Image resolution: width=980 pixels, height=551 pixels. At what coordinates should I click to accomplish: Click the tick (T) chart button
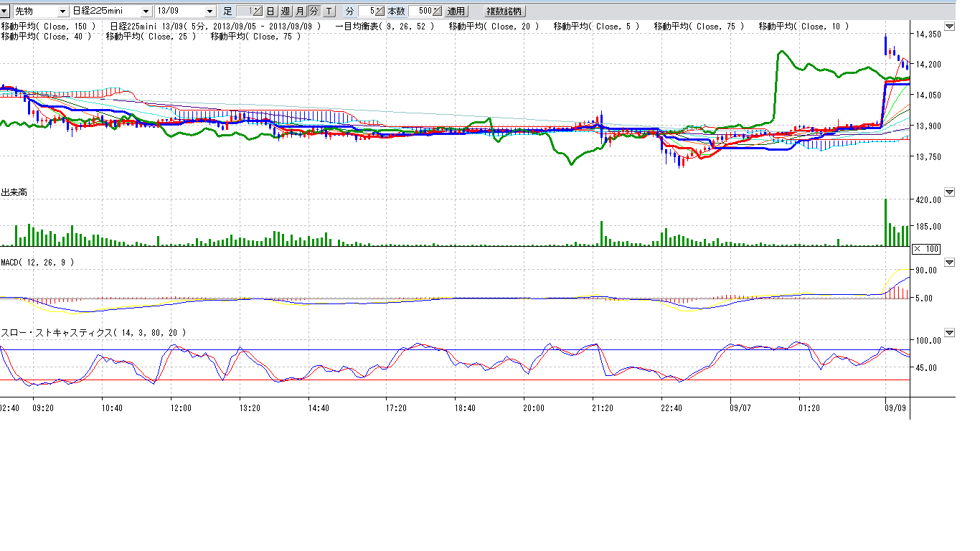(329, 11)
